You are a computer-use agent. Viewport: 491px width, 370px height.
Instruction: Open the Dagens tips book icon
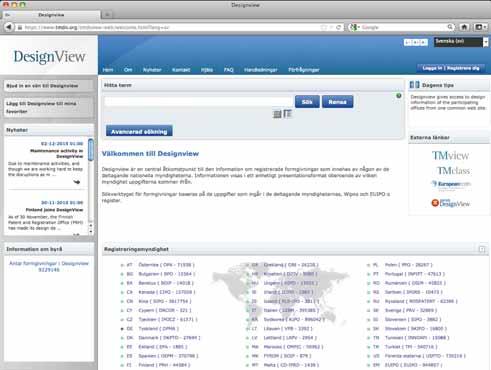click(x=414, y=85)
